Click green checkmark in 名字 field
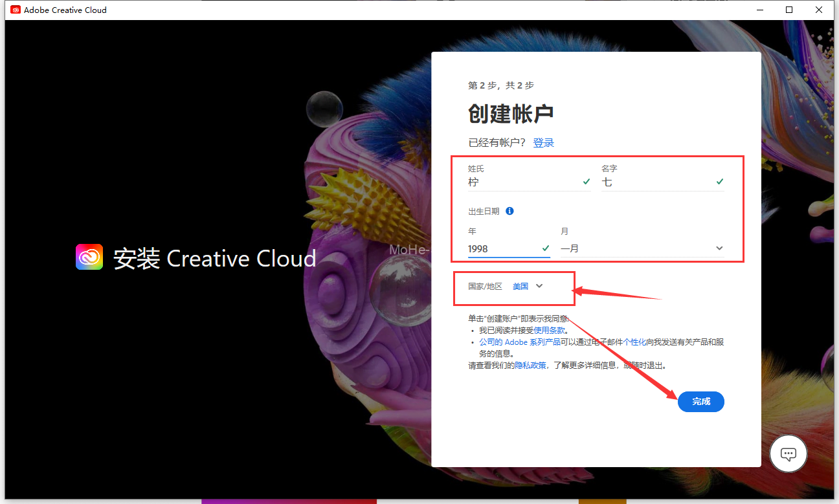 (720, 182)
